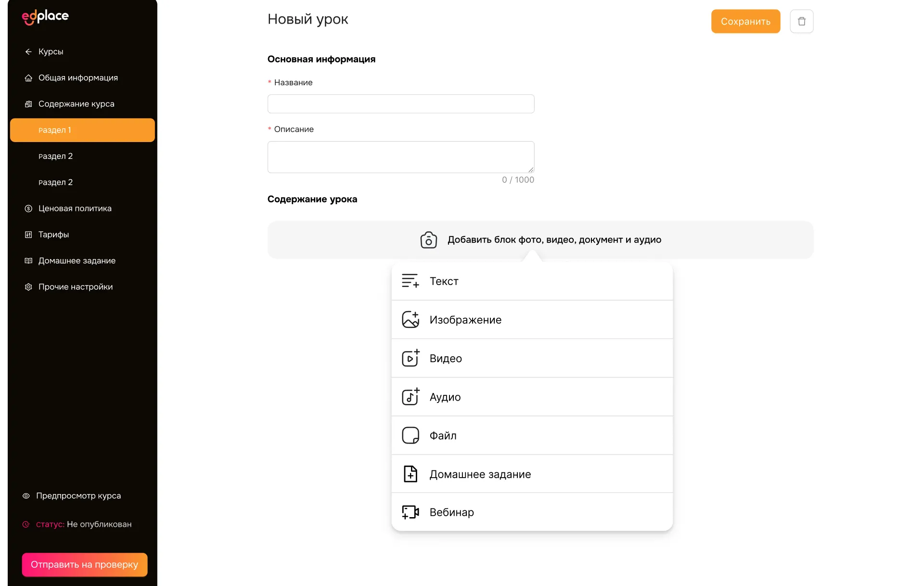
Task: Click the homework document icon in dropdown
Action: click(411, 474)
